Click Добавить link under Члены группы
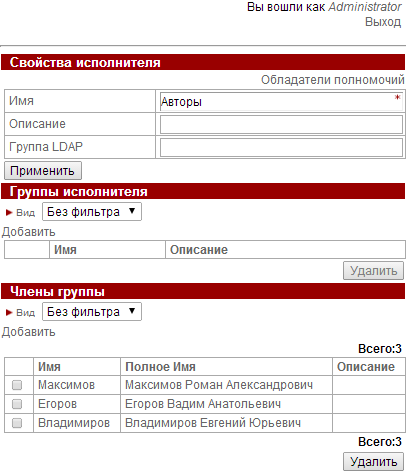This screenshot has height=471, width=410. 29,332
